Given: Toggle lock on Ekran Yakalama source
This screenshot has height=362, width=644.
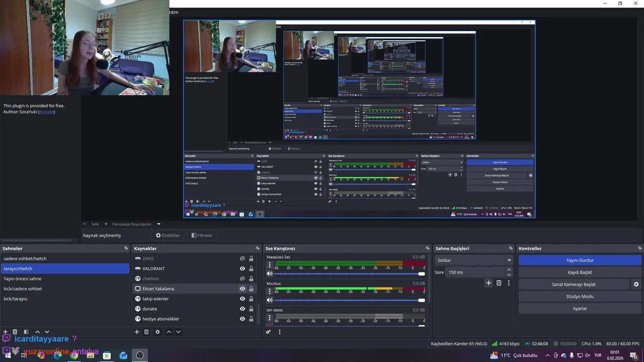Looking at the screenshot, I should tap(251, 289).
